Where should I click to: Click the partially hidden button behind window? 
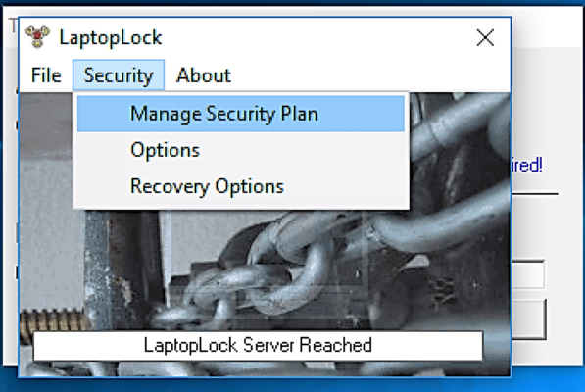(529, 318)
